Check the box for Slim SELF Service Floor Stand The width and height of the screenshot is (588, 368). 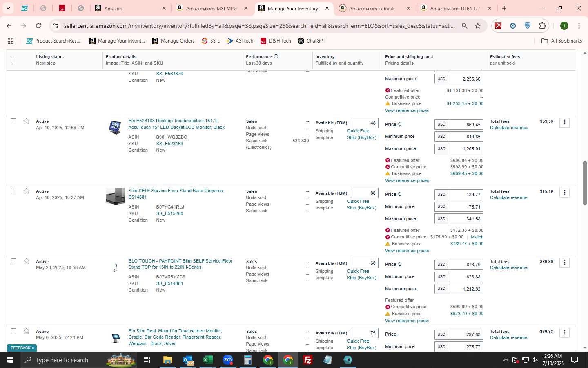point(13,191)
